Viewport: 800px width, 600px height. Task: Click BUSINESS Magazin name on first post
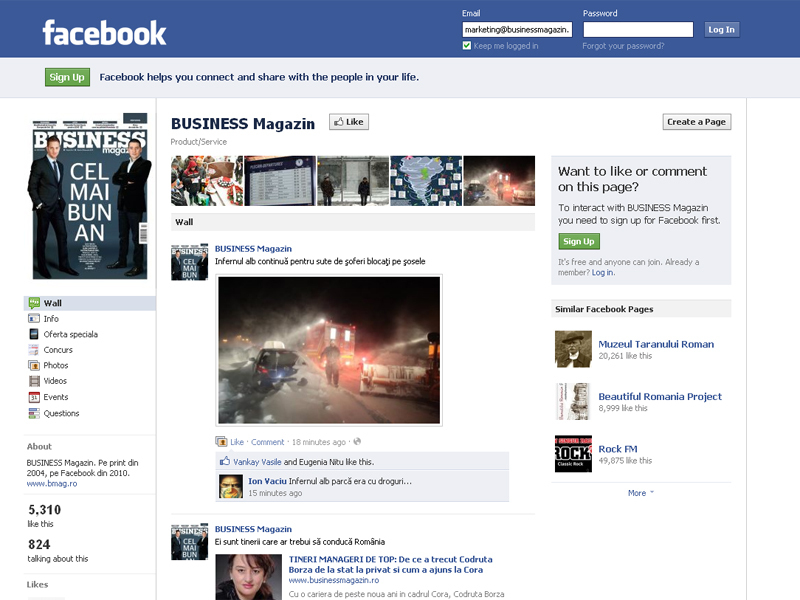point(254,248)
